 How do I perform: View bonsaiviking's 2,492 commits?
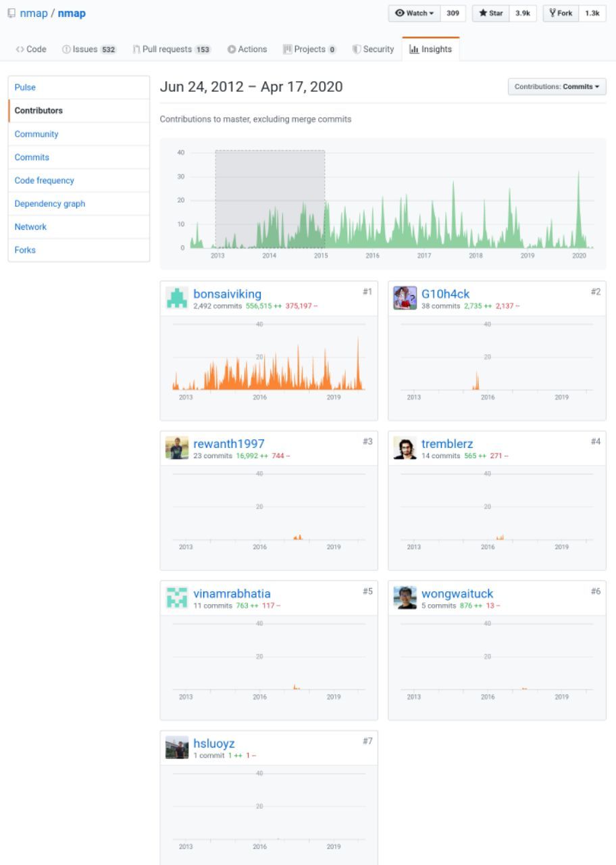[x=217, y=306]
